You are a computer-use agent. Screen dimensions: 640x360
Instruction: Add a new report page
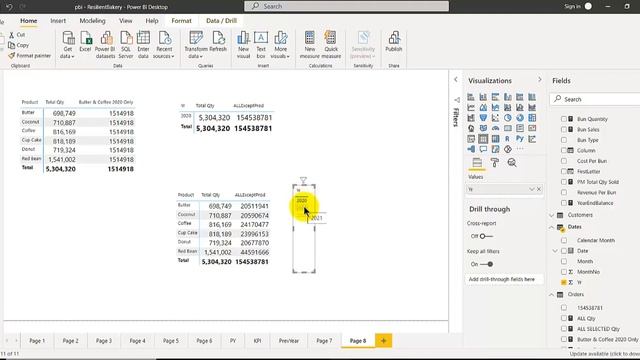coord(383,340)
